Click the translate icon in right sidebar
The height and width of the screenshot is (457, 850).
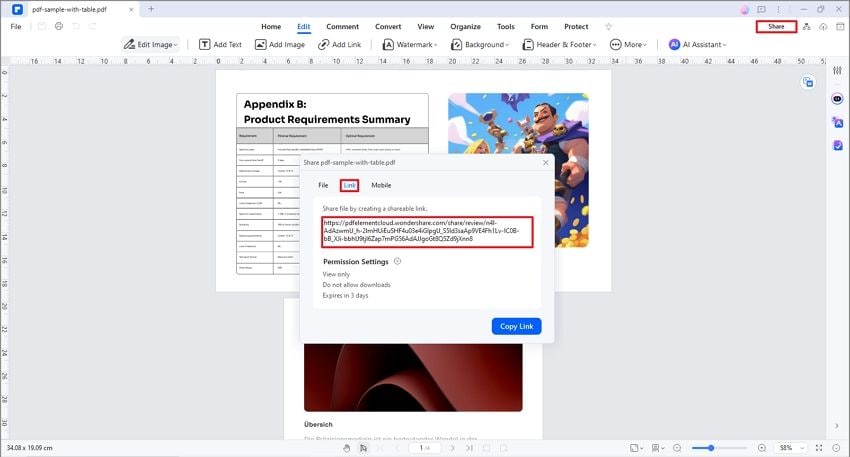coord(838,122)
